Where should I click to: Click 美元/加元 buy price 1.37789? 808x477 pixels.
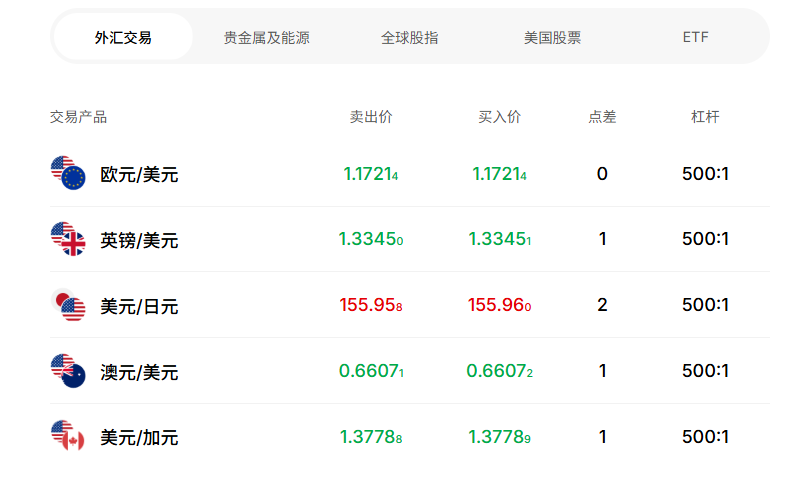pos(499,437)
